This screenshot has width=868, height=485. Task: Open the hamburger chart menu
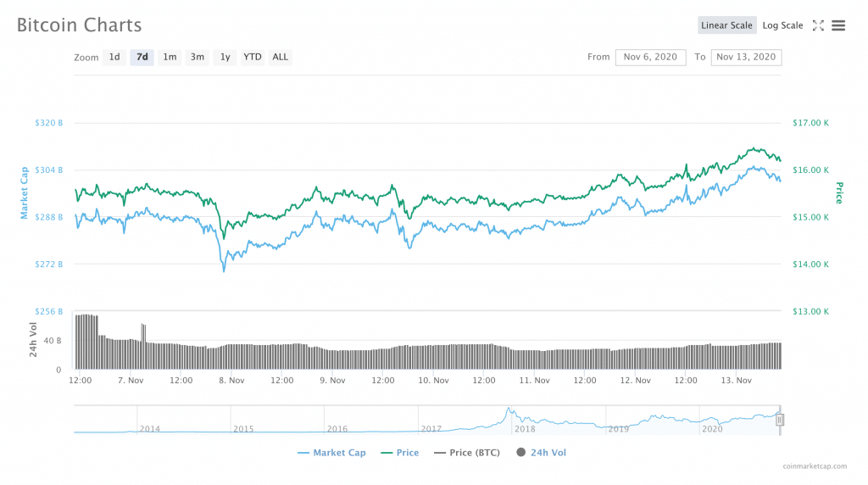click(838, 25)
